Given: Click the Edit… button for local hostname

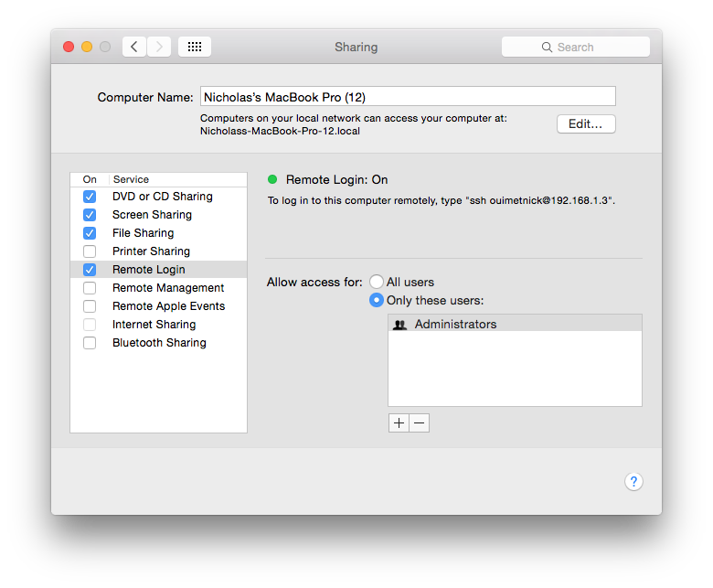Looking at the screenshot, I should click(586, 123).
